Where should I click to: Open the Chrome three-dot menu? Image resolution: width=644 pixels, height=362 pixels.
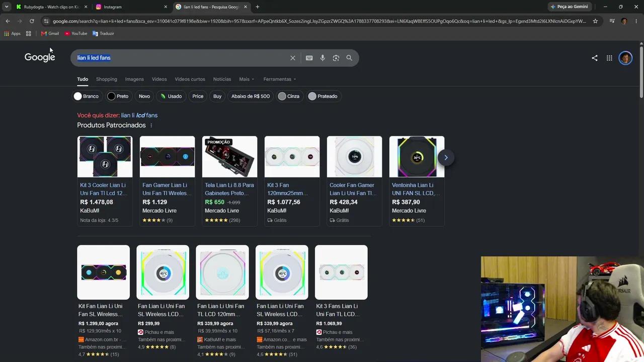coord(636,21)
